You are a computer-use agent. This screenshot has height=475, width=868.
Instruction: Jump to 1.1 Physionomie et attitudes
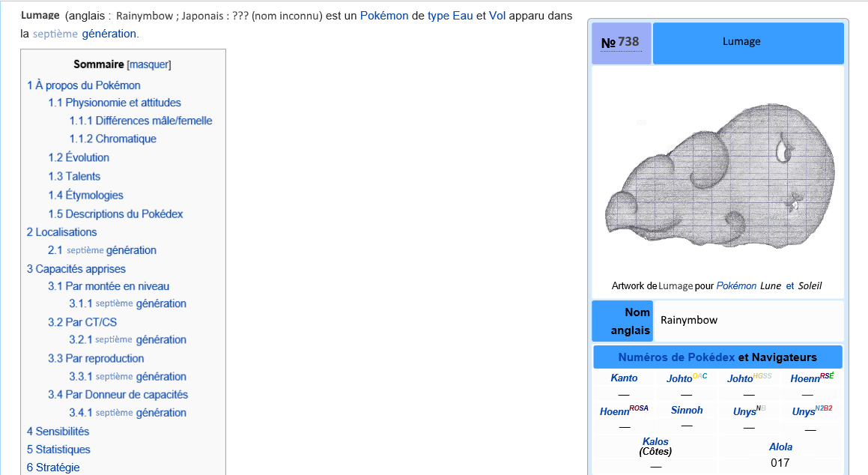114,103
